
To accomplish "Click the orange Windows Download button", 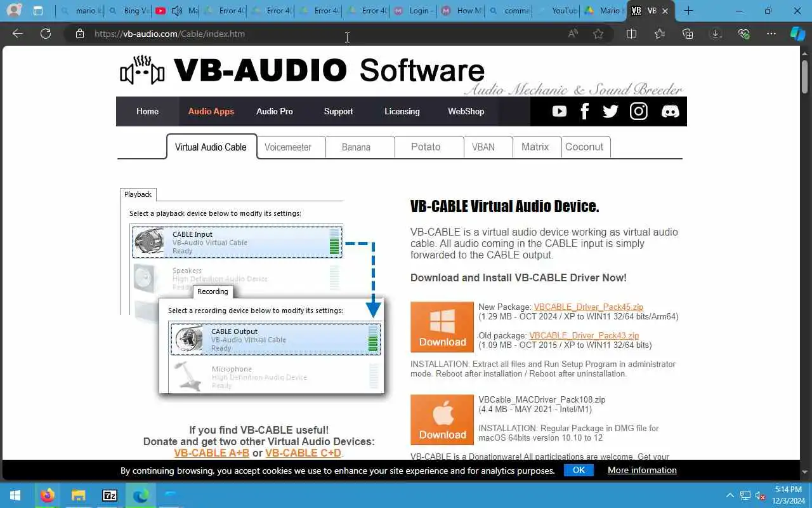I will (442, 327).
